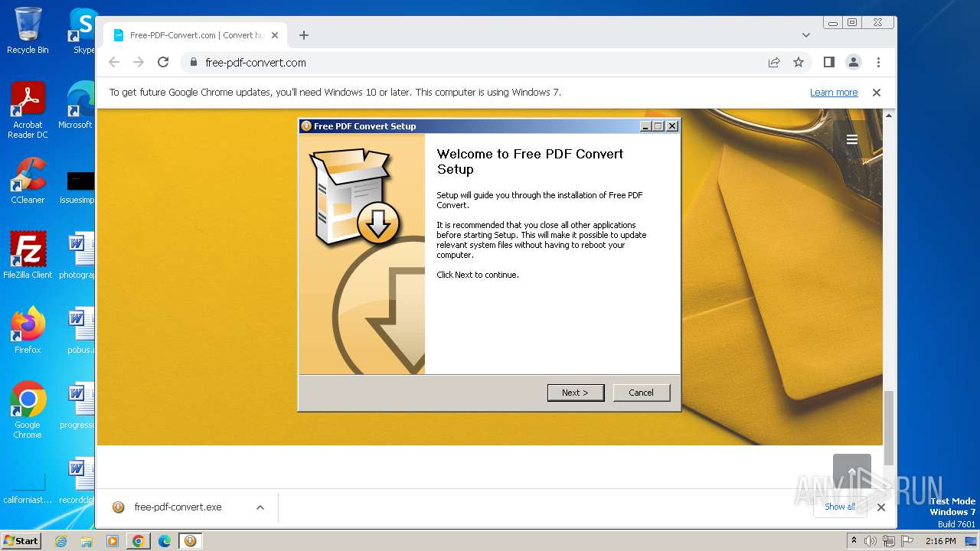Viewport: 980px width, 551px height.
Task: Open network icon in system tray
Action: (889, 541)
